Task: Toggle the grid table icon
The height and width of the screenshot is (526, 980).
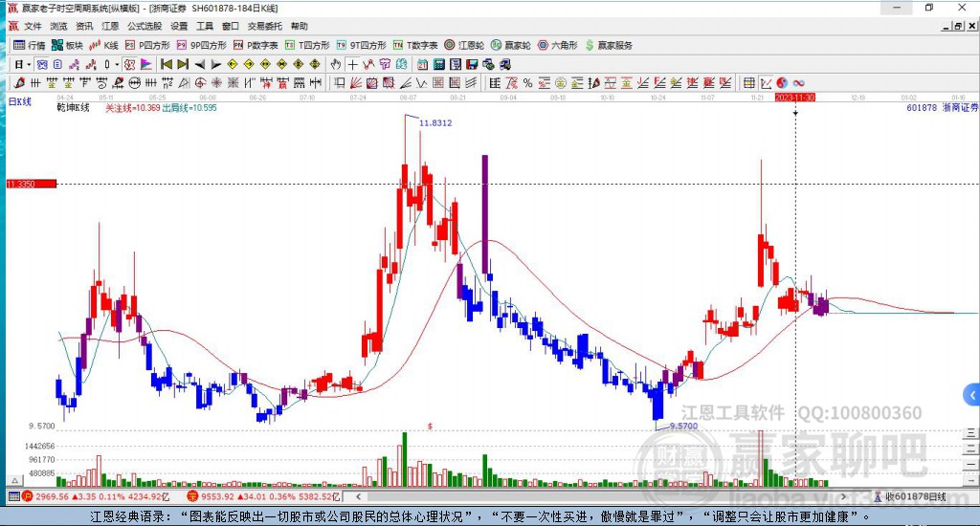Action: tap(748, 83)
